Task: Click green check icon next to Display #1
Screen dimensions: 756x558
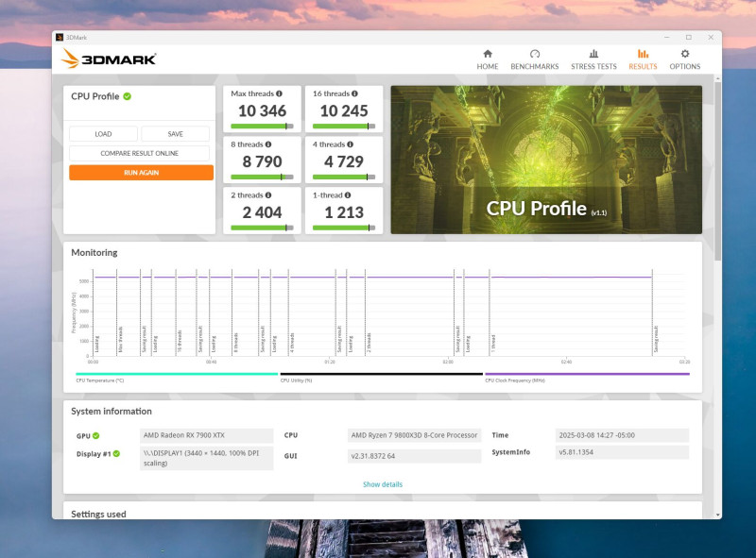Action: pyautogui.click(x=116, y=453)
